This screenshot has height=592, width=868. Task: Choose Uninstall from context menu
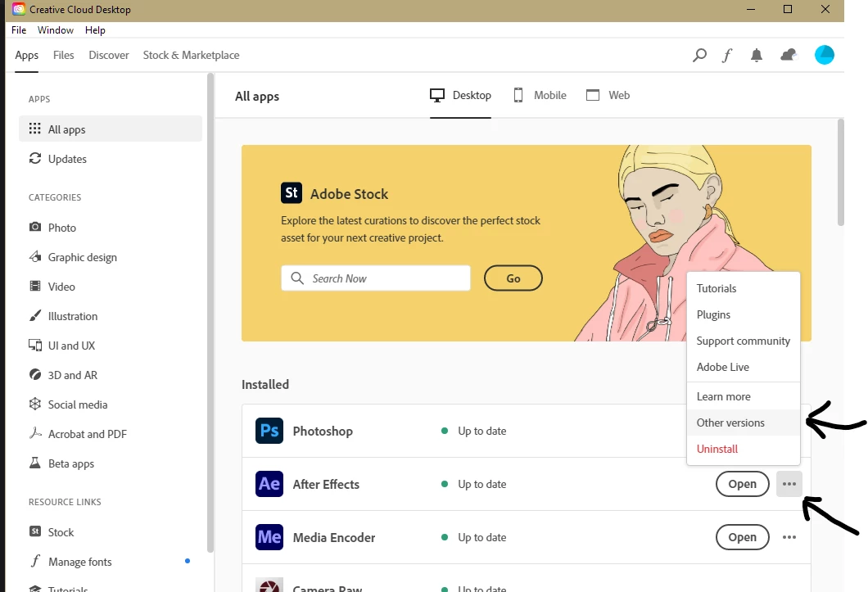tap(744, 449)
